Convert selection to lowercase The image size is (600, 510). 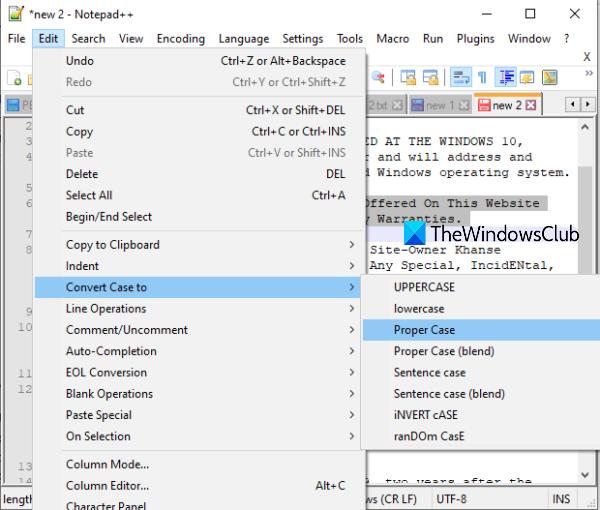pyautogui.click(x=481, y=309)
